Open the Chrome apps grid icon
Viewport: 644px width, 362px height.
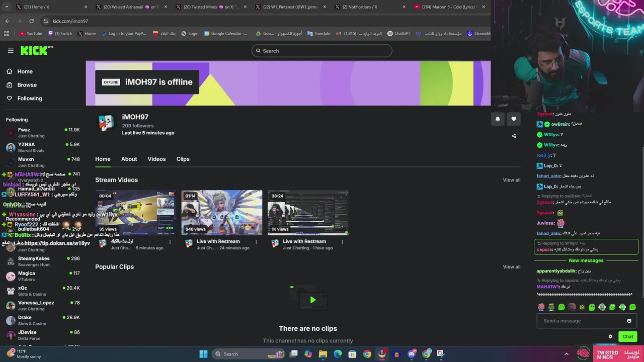click(x=7, y=34)
